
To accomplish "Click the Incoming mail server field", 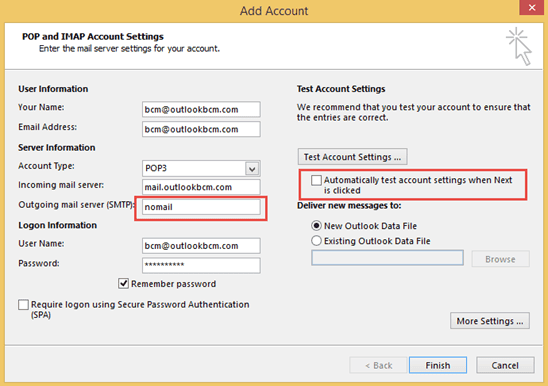I will pyautogui.click(x=201, y=187).
